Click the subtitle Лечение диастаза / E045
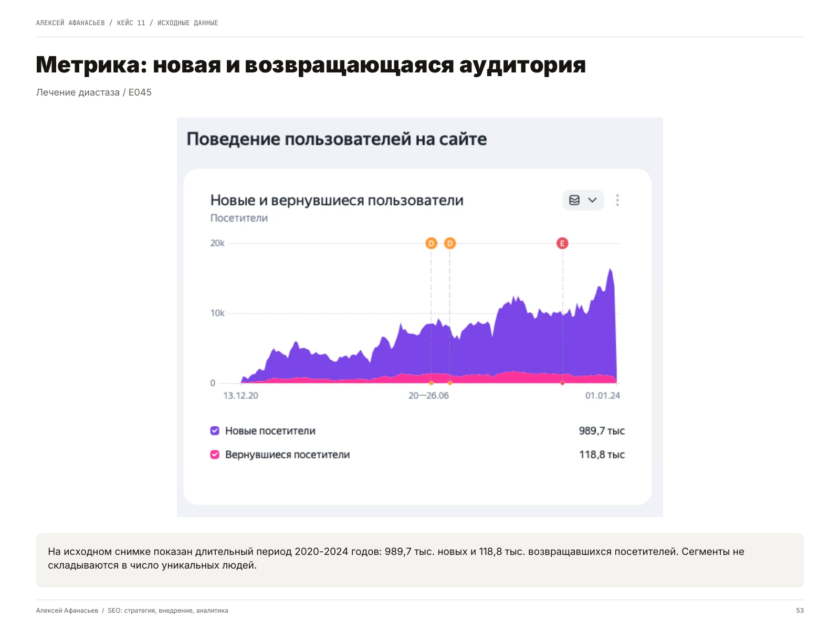840x630 pixels. (94, 92)
